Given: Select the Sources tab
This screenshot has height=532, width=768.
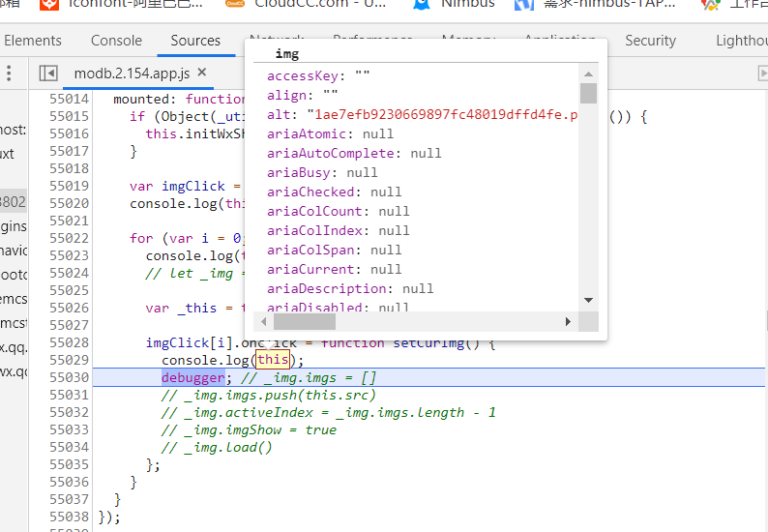Looking at the screenshot, I should (x=195, y=41).
